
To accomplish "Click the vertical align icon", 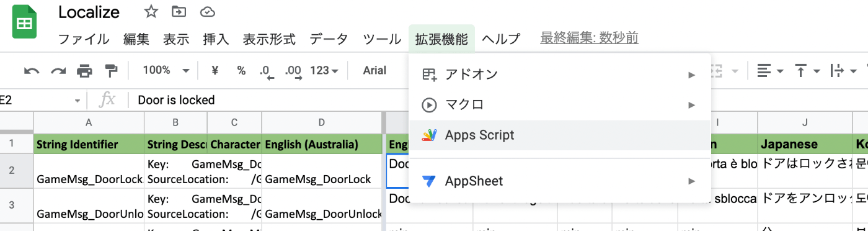I will point(801,71).
